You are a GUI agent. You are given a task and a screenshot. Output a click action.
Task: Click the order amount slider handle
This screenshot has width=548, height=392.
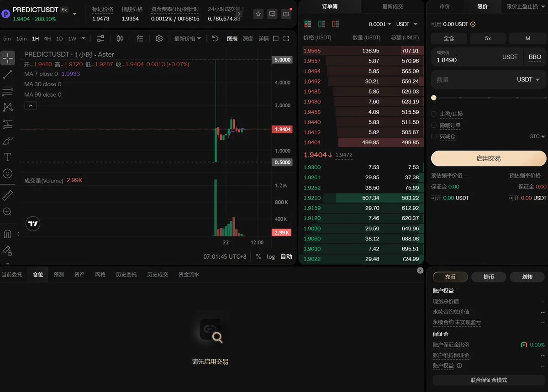tap(434, 98)
